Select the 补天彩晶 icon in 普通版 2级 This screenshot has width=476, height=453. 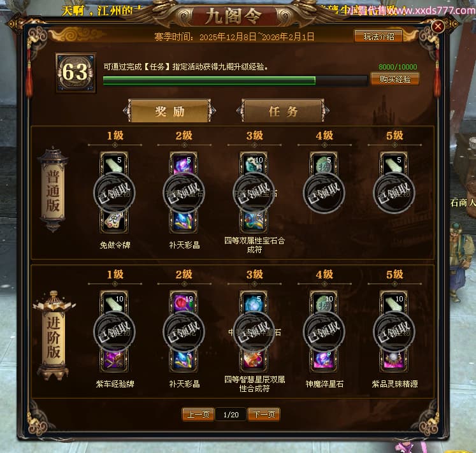tap(184, 220)
